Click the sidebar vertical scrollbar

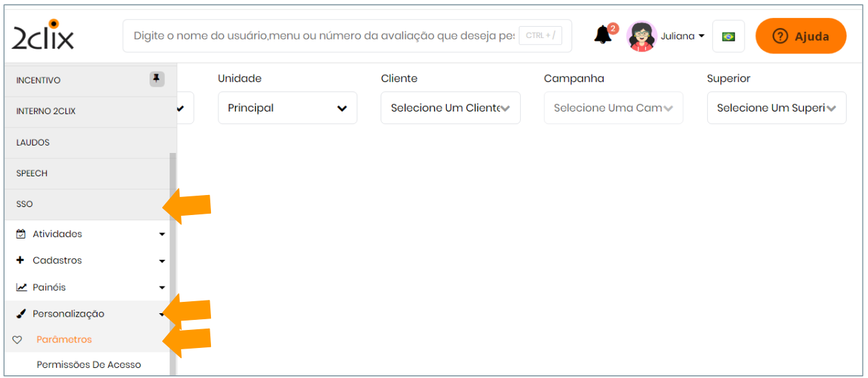pyautogui.click(x=173, y=267)
